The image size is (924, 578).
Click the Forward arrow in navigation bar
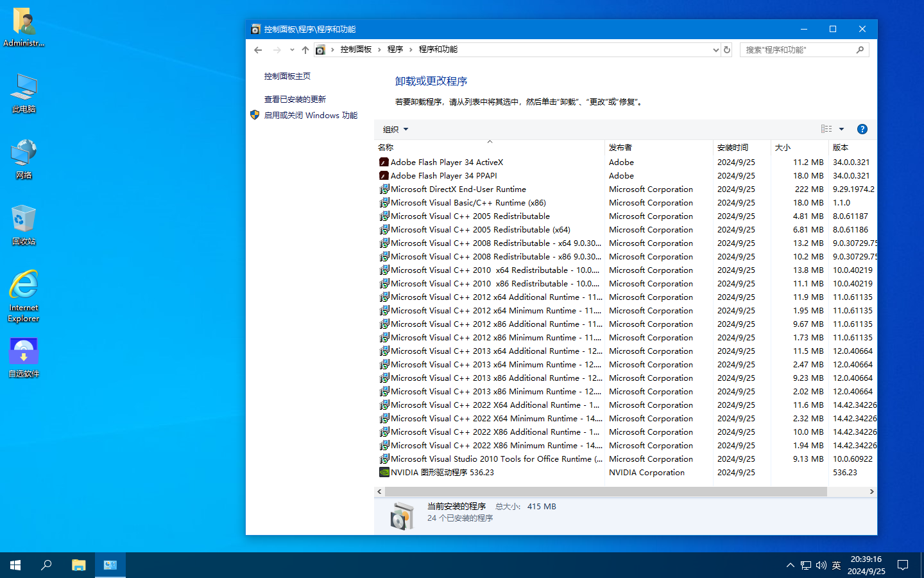click(x=277, y=49)
